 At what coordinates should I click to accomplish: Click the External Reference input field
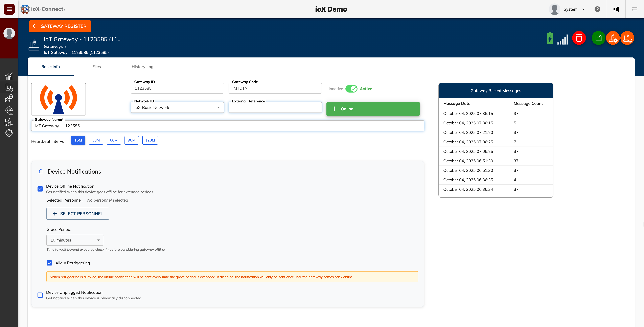point(275,108)
